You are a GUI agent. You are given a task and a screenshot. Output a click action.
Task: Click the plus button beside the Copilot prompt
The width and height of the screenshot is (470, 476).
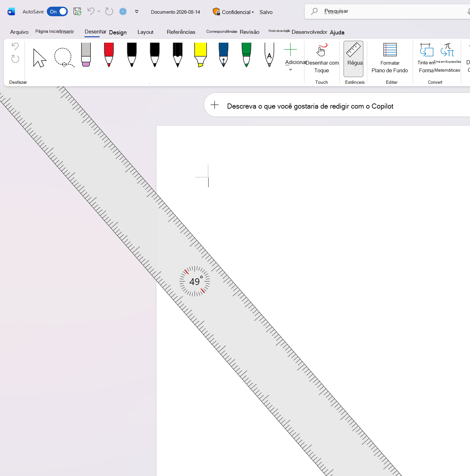click(215, 105)
